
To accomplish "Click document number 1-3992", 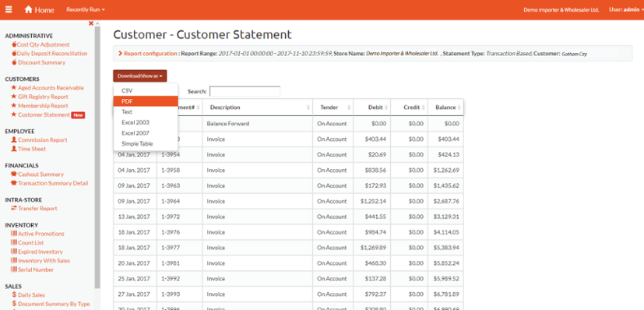I will (x=171, y=278).
